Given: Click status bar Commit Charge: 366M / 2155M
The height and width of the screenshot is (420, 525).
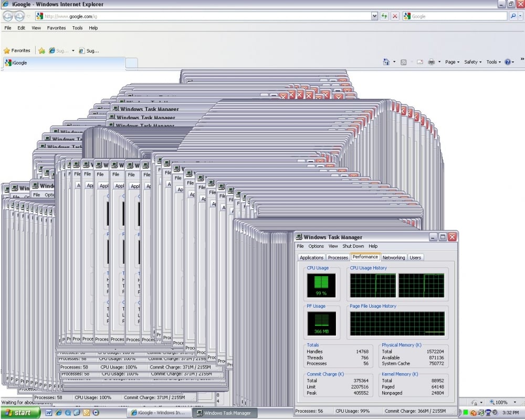Looking at the screenshot, I should coord(415,411).
